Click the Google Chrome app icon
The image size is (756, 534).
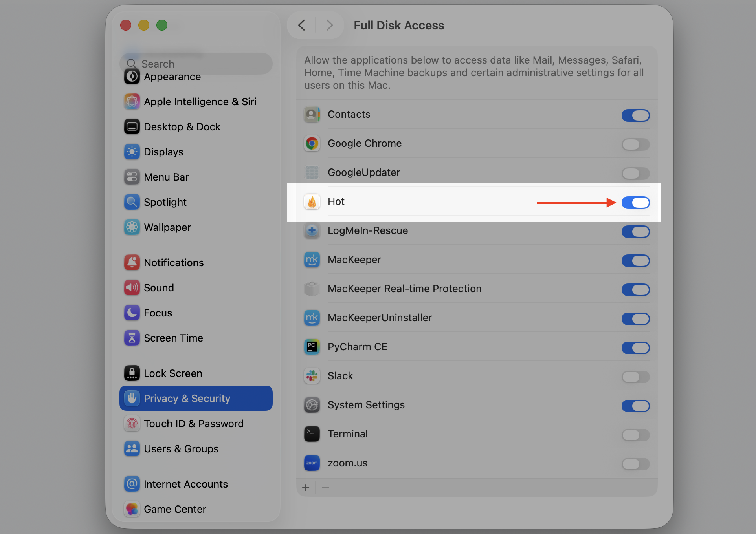[312, 144]
